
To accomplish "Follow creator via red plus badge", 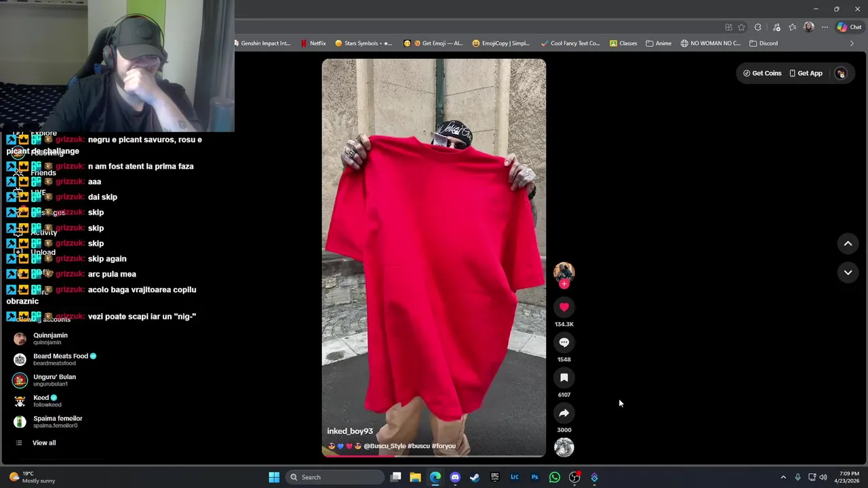I will pyautogui.click(x=564, y=284).
